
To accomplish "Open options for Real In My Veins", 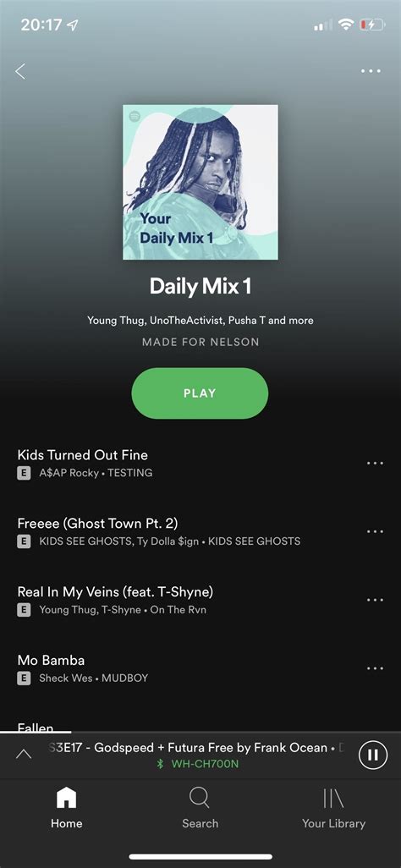I will (375, 600).
